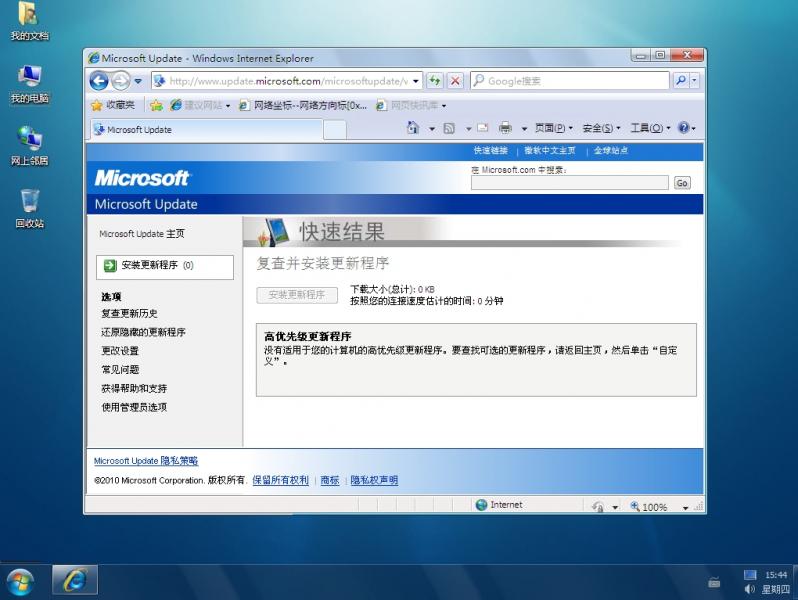Expand the feeds dropdown arrow

pyautogui.click(x=469, y=129)
